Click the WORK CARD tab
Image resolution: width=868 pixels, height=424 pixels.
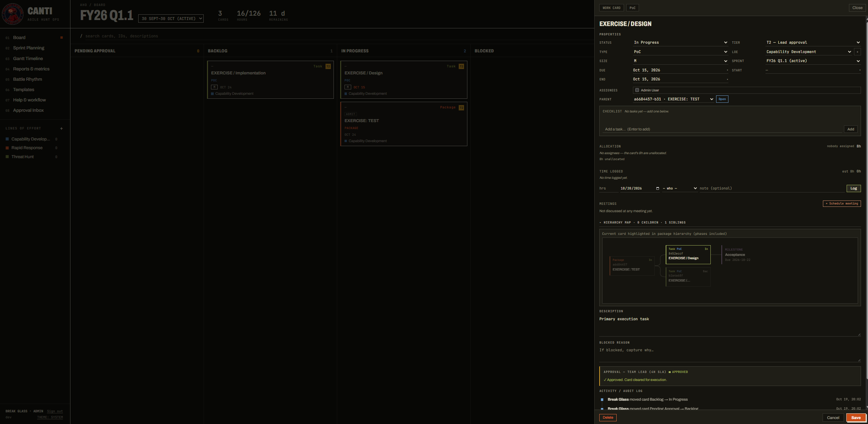[611, 8]
